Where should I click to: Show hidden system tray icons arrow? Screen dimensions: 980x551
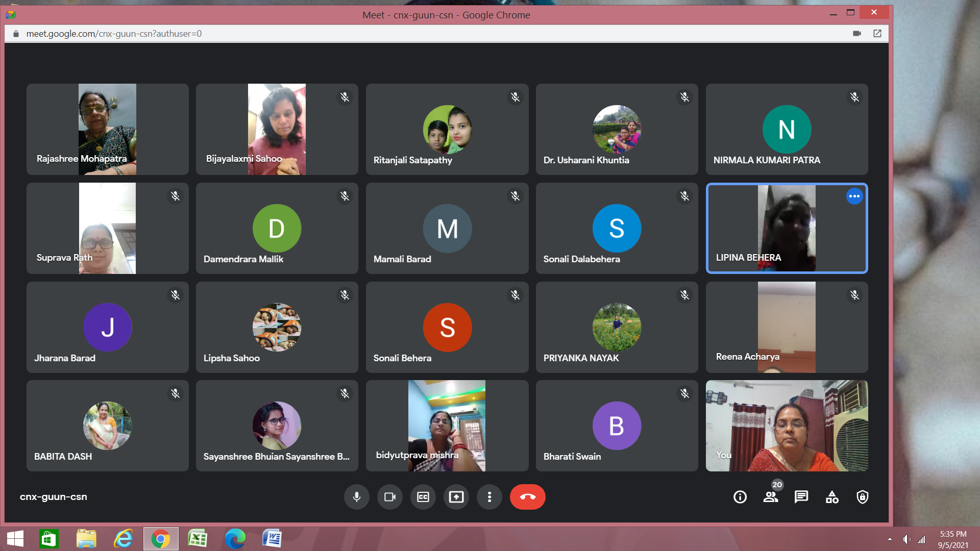890,539
